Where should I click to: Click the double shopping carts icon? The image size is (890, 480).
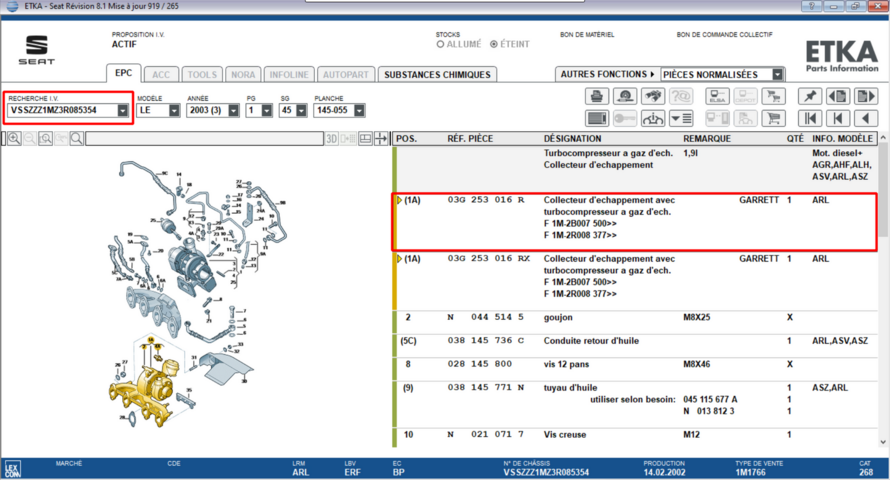coord(773,96)
